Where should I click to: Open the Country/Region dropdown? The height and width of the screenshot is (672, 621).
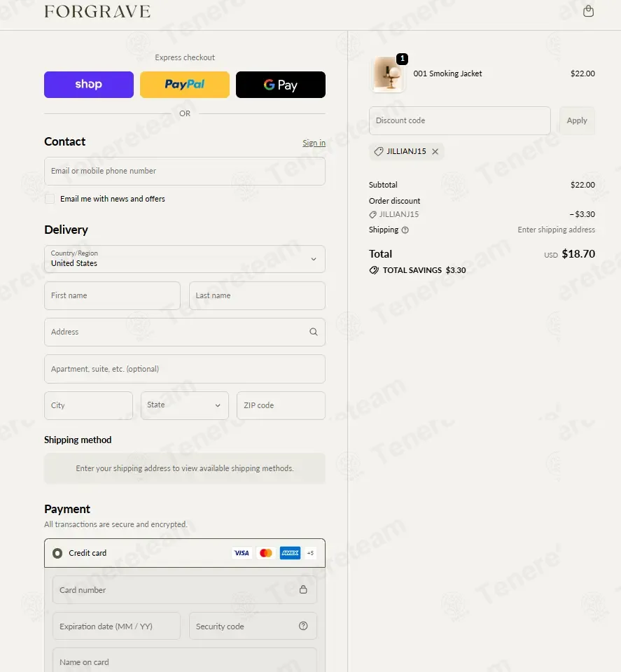tap(185, 259)
